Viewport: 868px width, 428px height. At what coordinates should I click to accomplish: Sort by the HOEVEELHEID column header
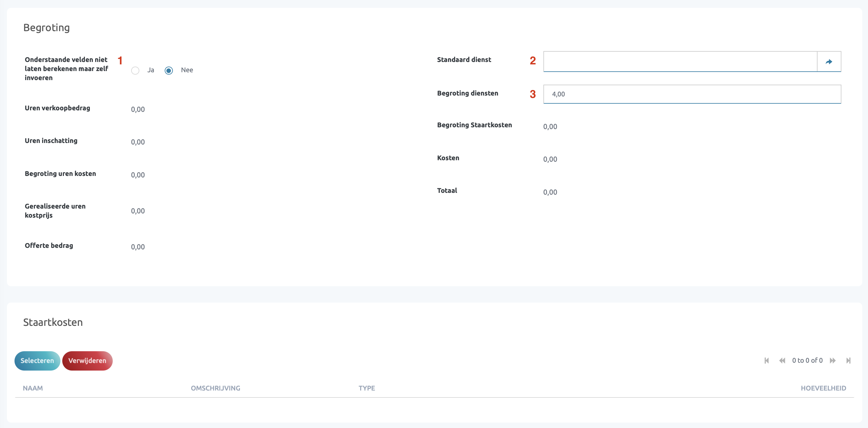point(823,388)
